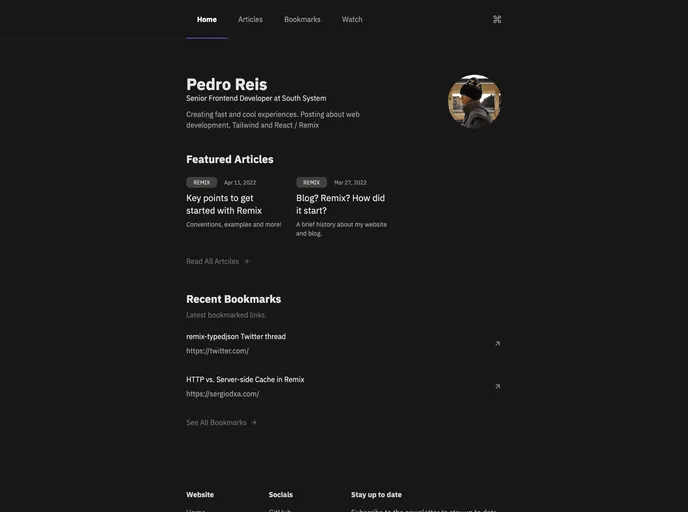Screen dimensions: 688x512
Task: Click the REMIX tag dated Mar 27, 2022
Action: pos(311,183)
